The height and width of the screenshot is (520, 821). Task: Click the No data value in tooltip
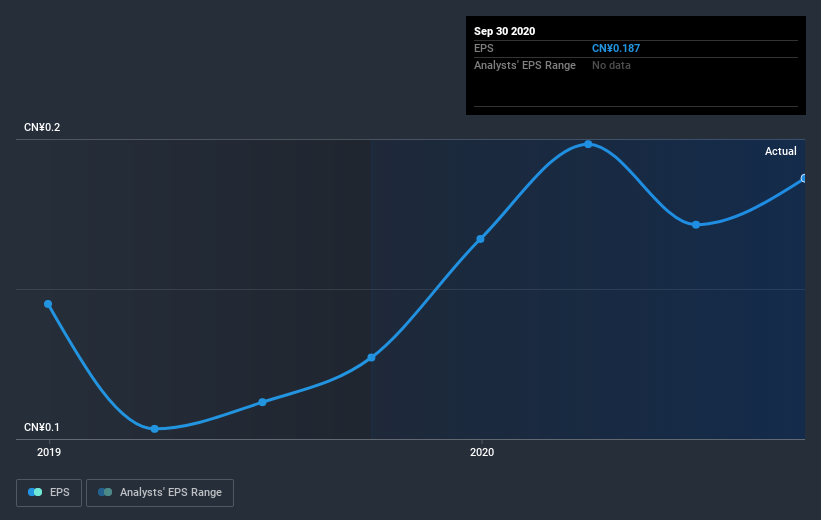tap(611, 65)
